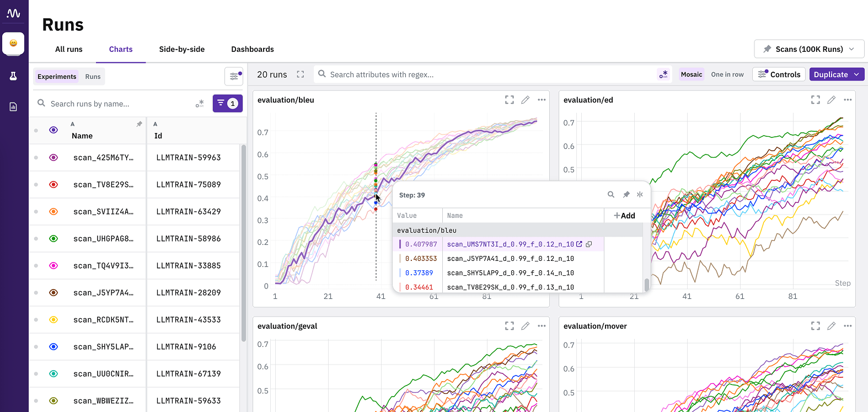868x412 pixels.
Task: Open table column settings sliders icon
Action: tap(234, 77)
